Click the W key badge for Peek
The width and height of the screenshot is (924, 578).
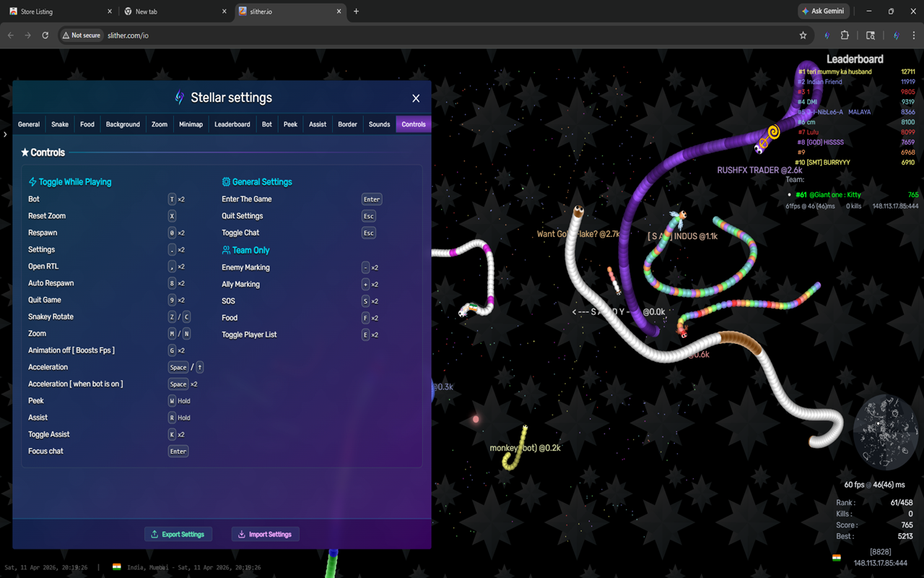click(172, 401)
